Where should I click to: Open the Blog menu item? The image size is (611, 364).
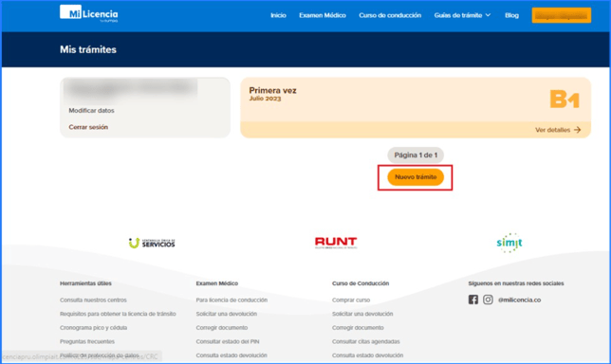[x=511, y=15]
